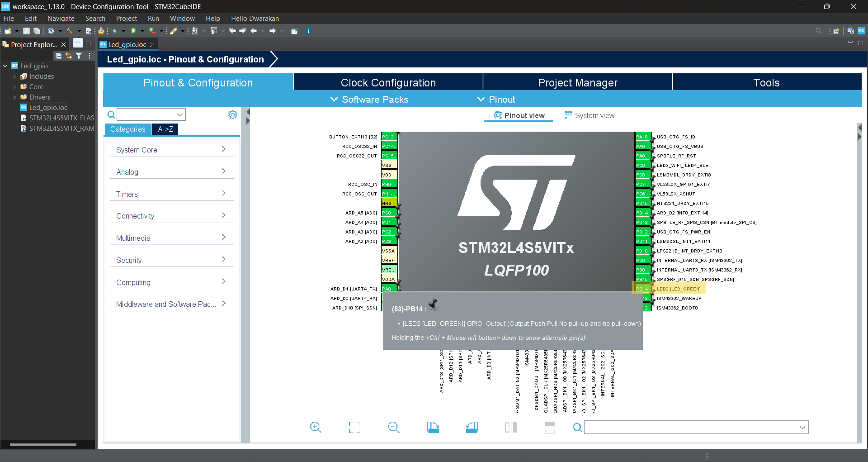
Task: Expand the System Core category
Action: tap(171, 149)
